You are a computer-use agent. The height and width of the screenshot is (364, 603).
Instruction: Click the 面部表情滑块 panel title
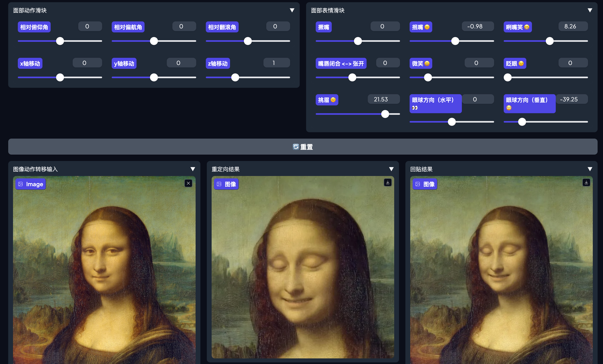click(328, 11)
